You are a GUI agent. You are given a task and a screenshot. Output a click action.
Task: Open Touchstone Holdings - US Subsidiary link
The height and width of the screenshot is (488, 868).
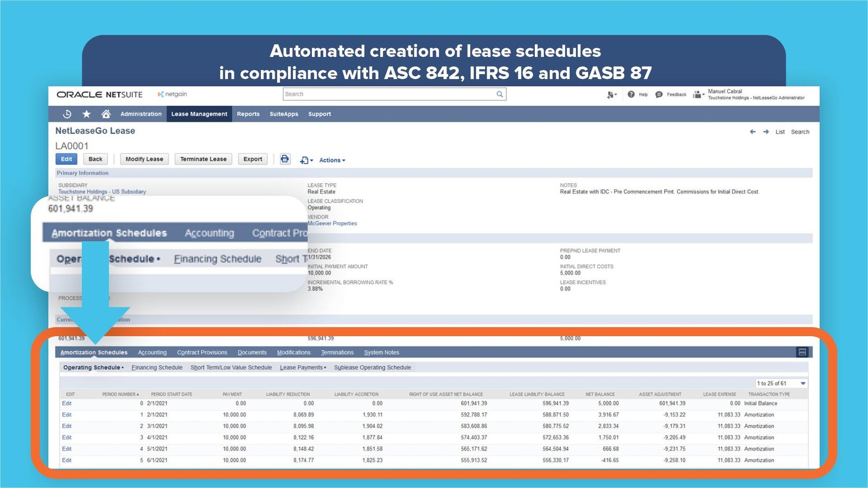[x=102, y=191]
